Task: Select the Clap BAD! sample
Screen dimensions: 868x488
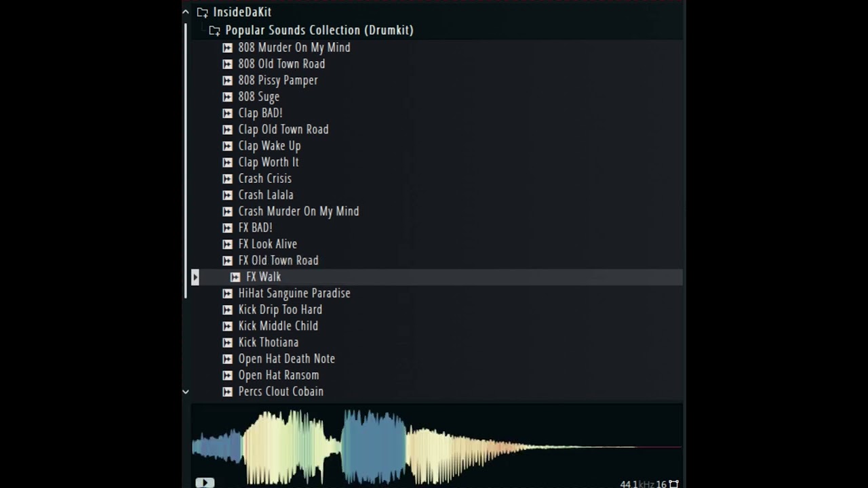Action: (260, 113)
